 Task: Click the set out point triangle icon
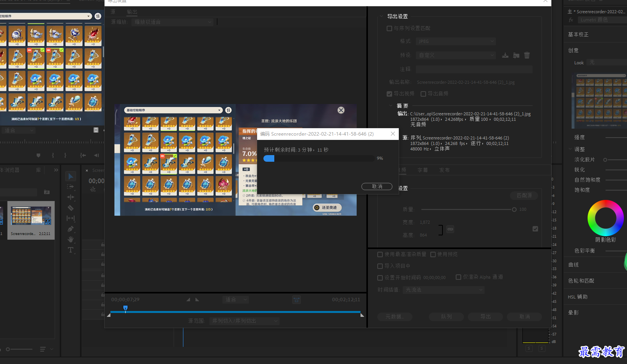coord(197,300)
